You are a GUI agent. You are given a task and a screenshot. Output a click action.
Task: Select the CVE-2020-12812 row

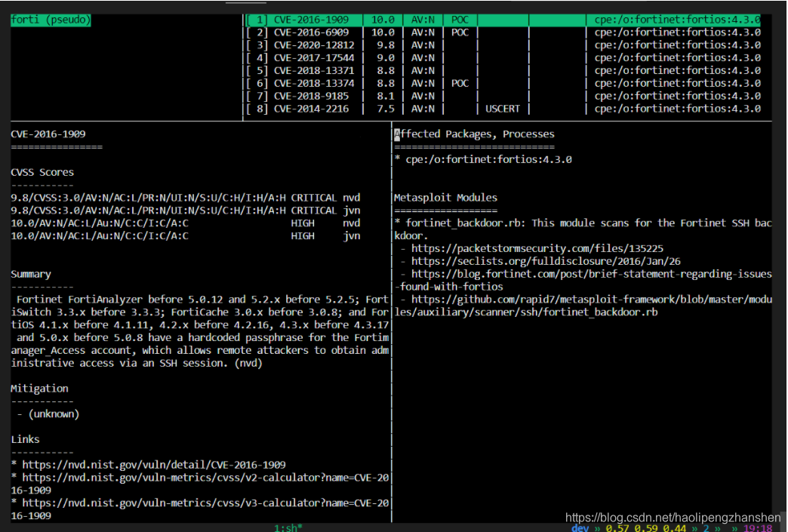pyautogui.click(x=503, y=45)
